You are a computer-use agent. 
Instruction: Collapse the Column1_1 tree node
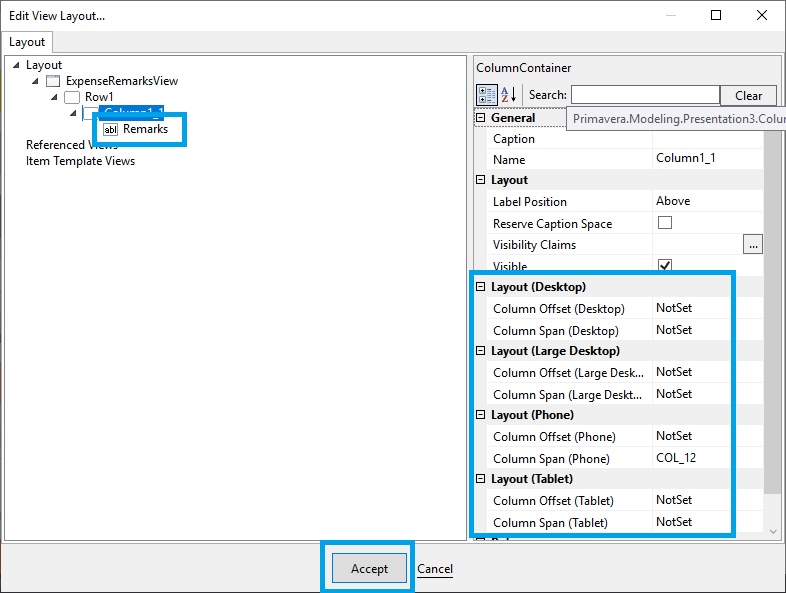[73, 113]
